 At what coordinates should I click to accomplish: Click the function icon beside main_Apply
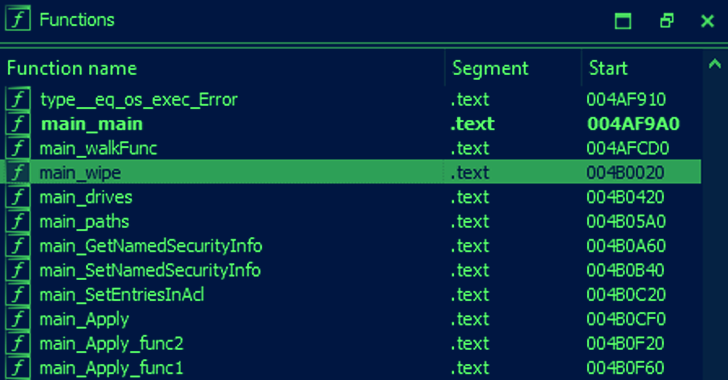[x=18, y=319]
